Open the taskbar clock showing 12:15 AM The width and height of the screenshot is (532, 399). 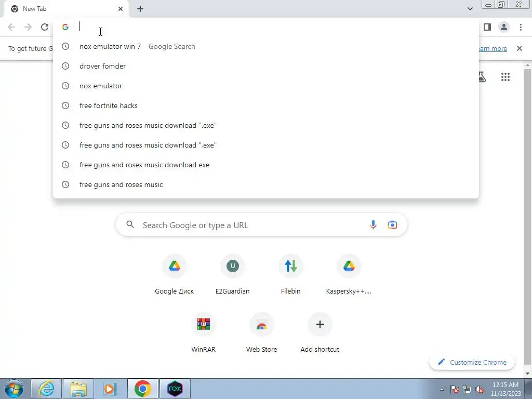[x=506, y=389]
